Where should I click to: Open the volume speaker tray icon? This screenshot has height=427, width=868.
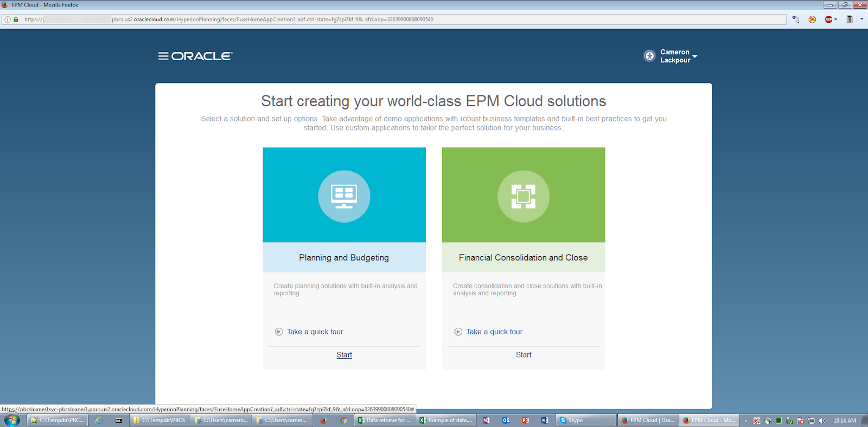point(822,420)
